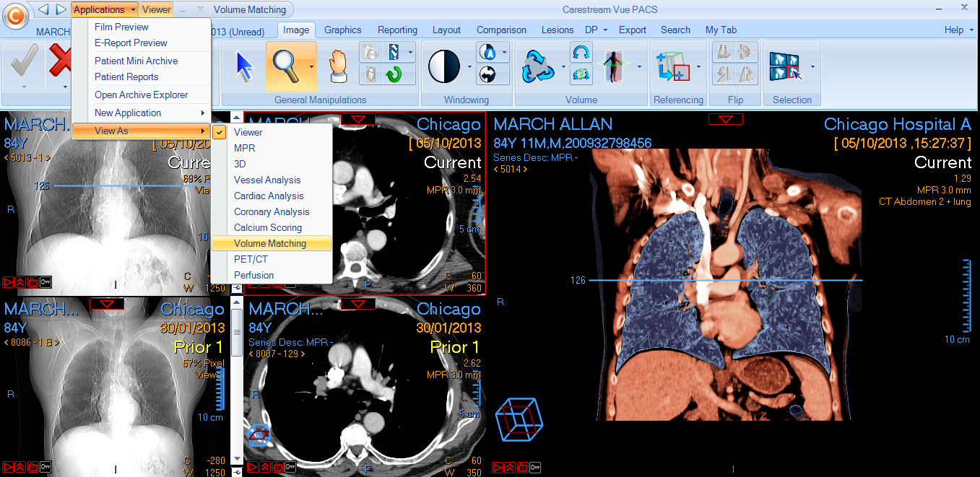This screenshot has height=477, width=980.
Task: Open the DP tab dropdown arrow
Action: (605, 30)
